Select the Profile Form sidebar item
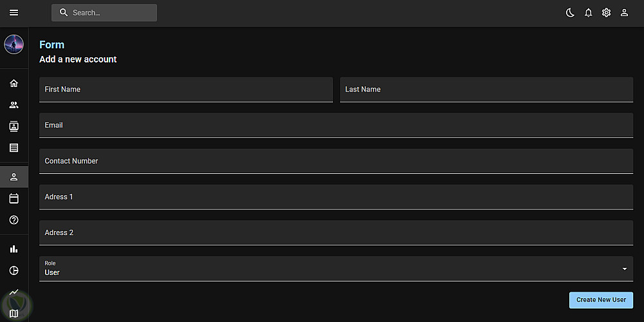The image size is (644, 322). coord(14,177)
